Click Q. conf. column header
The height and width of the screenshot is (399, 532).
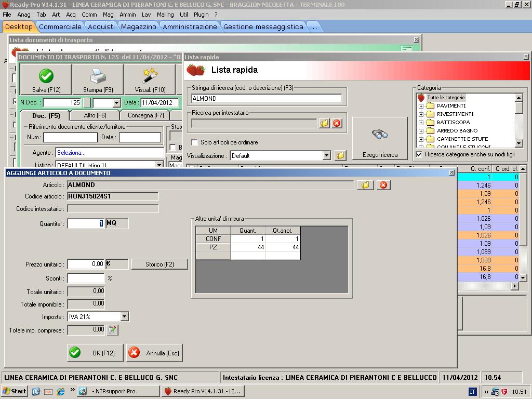coord(475,169)
